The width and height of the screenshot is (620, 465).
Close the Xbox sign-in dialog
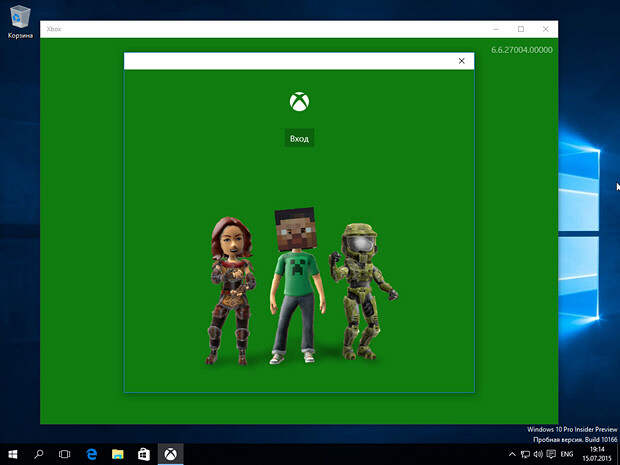[x=461, y=61]
